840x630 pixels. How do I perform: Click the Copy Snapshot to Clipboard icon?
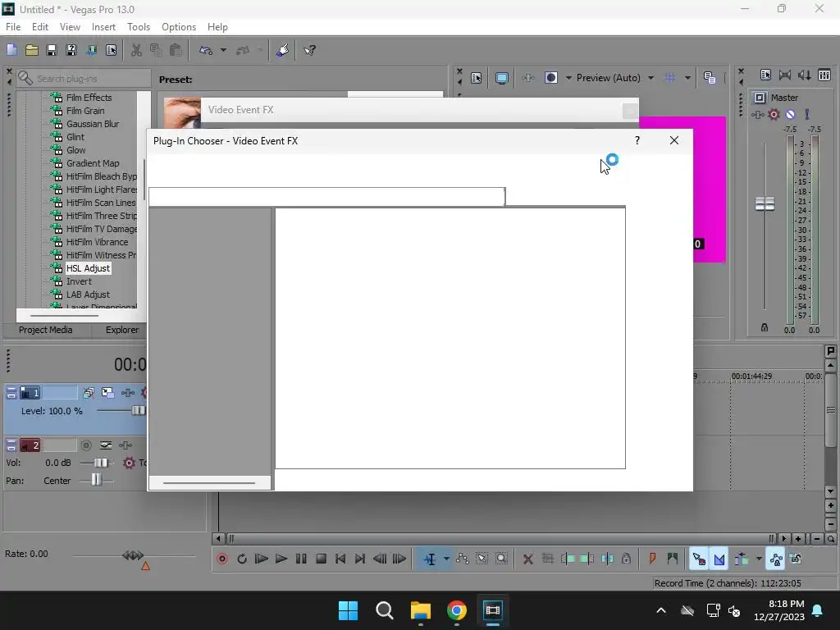pos(710,78)
